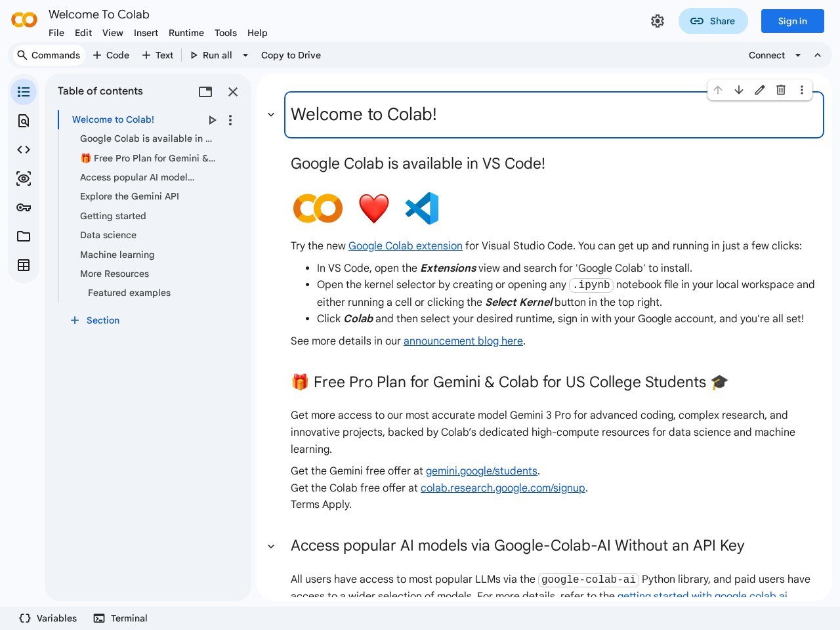
Task: Open the Find and replace sidebar icon
Action: [24, 121]
